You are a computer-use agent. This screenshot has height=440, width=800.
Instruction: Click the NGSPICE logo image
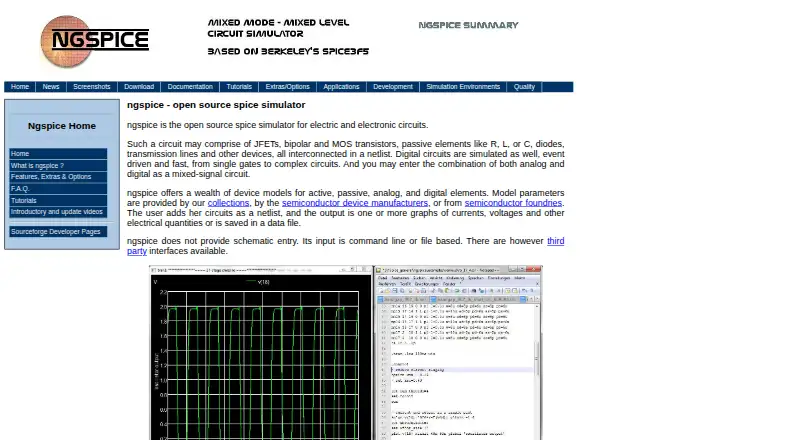point(95,41)
